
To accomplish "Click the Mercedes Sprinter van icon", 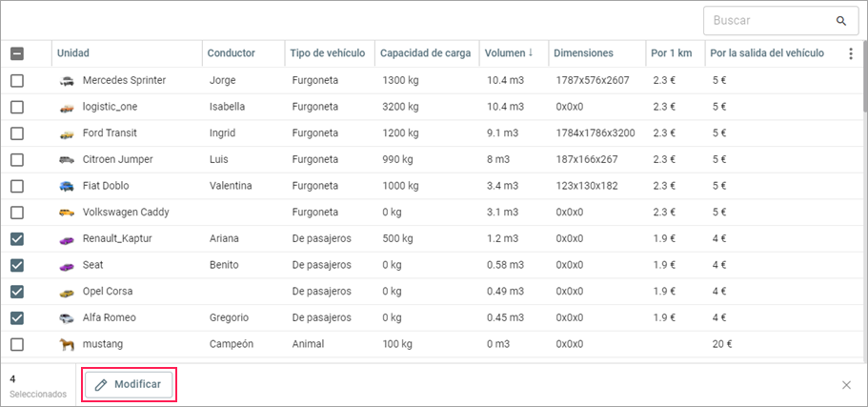I will 66,80.
